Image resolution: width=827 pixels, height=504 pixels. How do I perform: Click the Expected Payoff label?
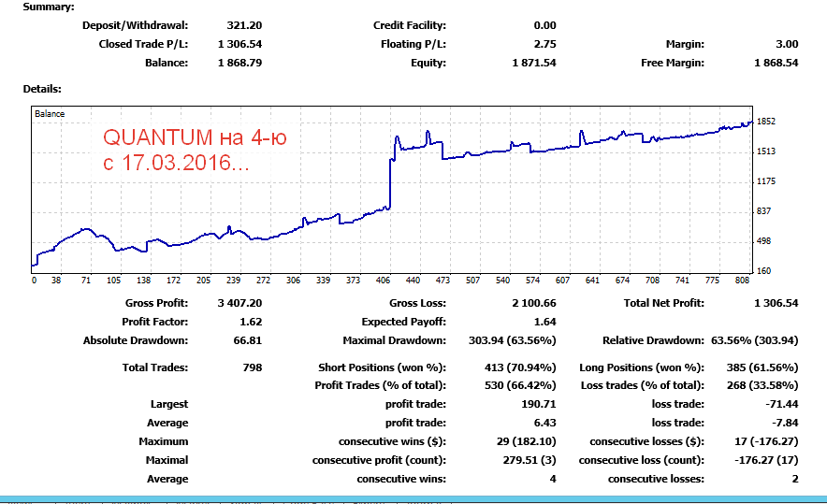tap(404, 322)
